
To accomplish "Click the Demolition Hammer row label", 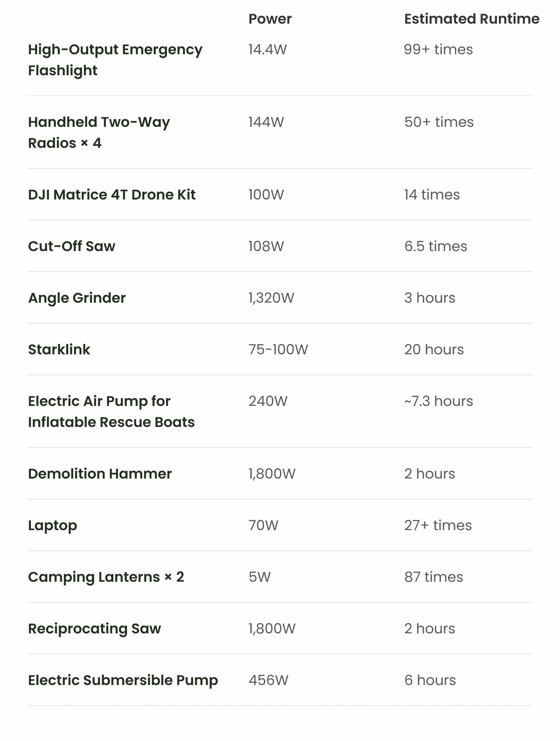I will [x=100, y=474].
